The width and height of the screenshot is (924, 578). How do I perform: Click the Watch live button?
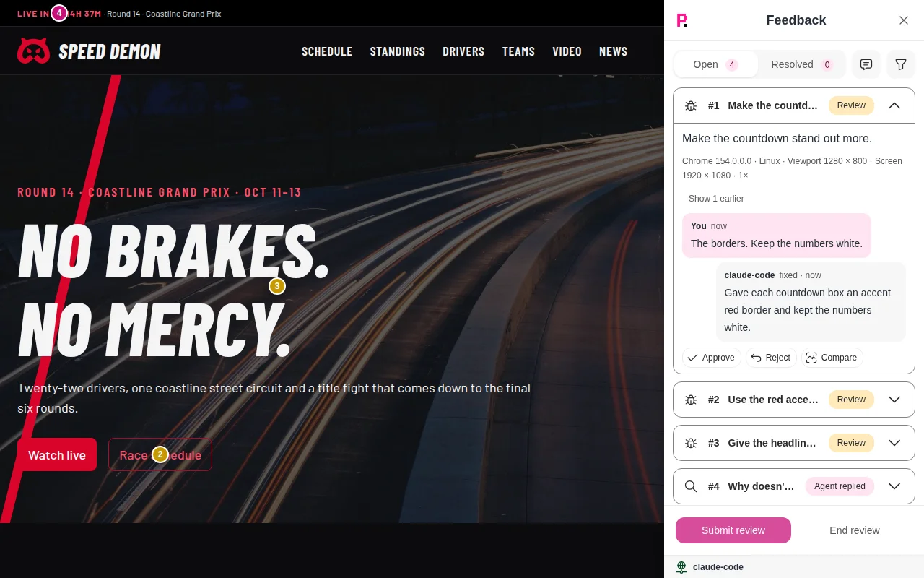coord(57,454)
